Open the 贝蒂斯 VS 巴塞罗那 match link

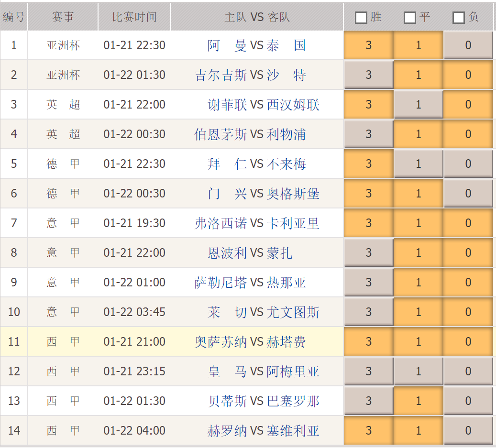click(264, 401)
